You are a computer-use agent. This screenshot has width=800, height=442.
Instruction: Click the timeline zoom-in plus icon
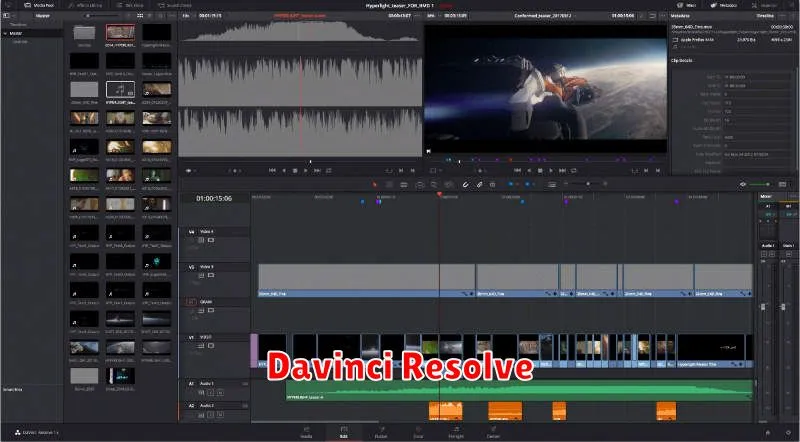(605, 184)
